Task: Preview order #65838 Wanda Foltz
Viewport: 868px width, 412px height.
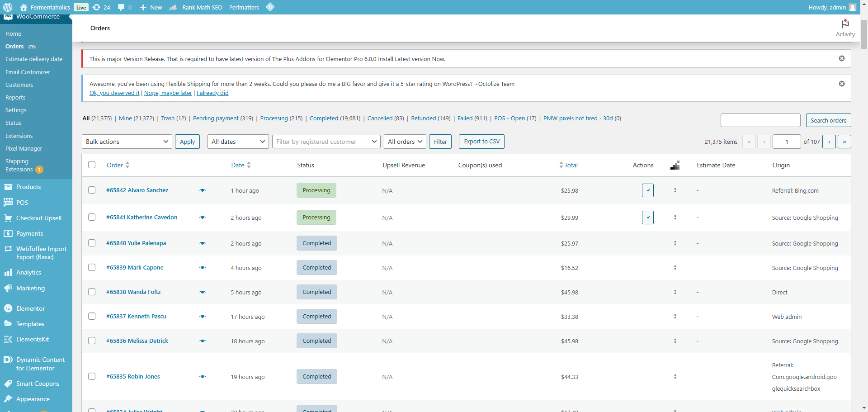Action: [x=203, y=292]
